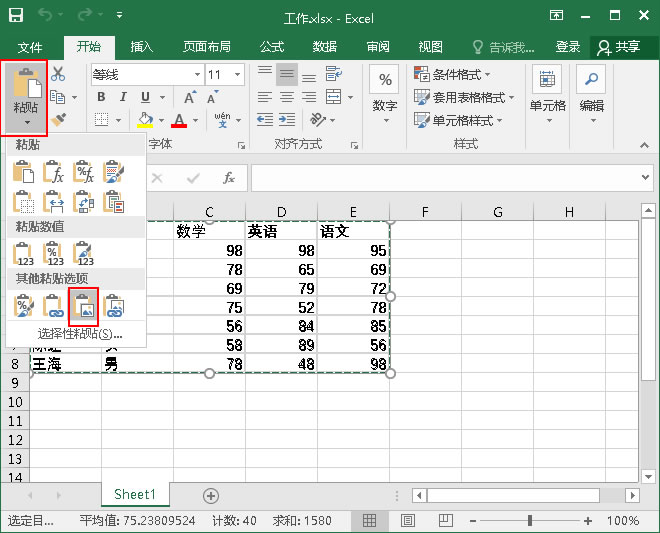Collapse the ribbon with the chevron
Viewport: 660px width, 533px height.
click(644, 145)
